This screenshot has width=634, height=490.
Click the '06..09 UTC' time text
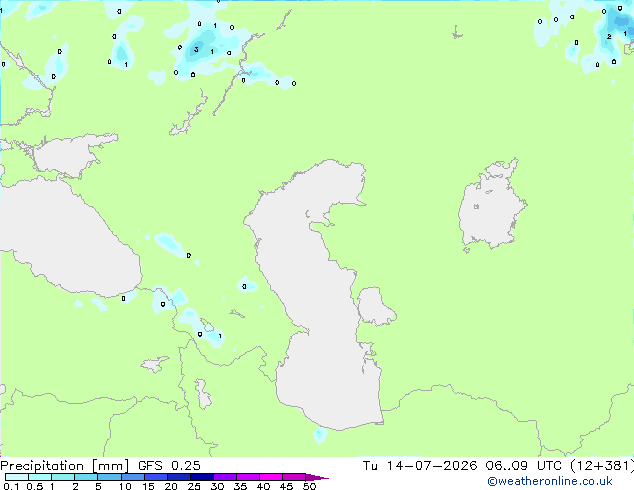pyautogui.click(x=523, y=466)
